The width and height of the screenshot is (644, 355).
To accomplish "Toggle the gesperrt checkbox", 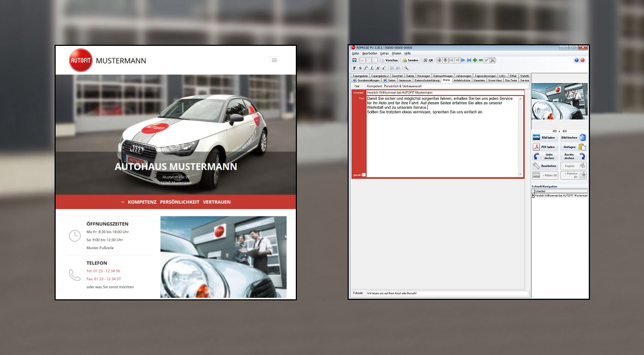I will pyautogui.click(x=364, y=175).
